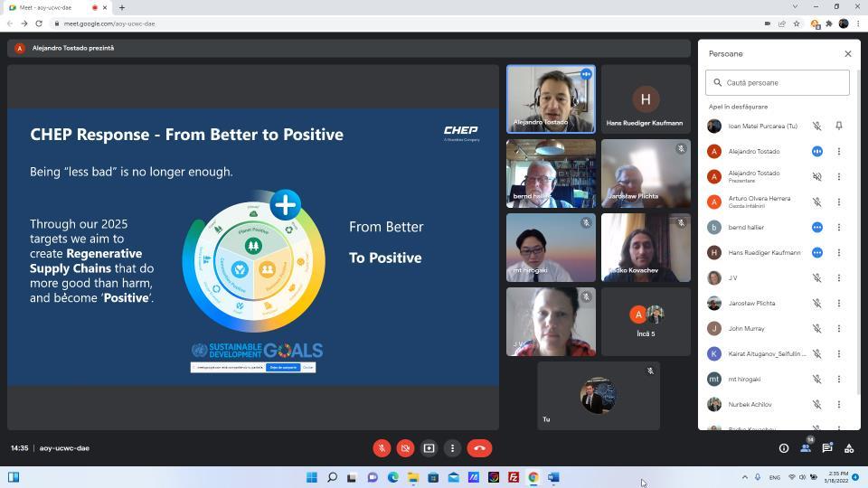Image resolution: width=868 pixels, height=488 pixels.
Task: Open the Încă 5 more participants tile
Action: [x=646, y=322]
